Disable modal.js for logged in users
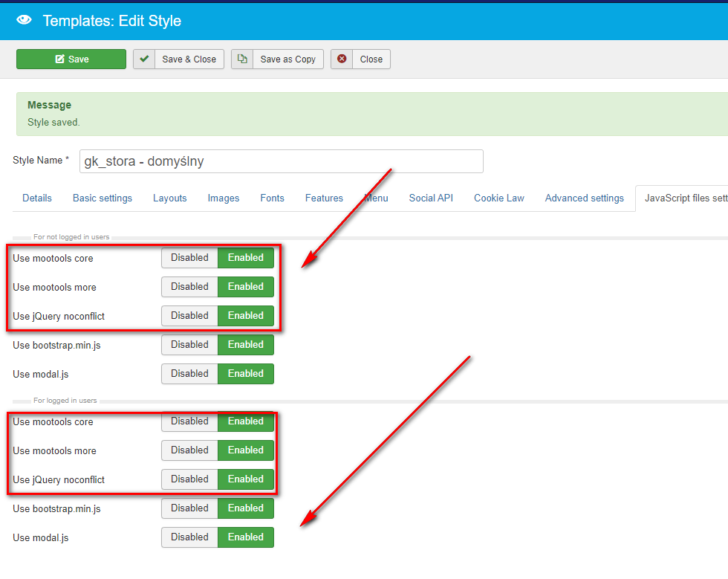 pyautogui.click(x=189, y=537)
